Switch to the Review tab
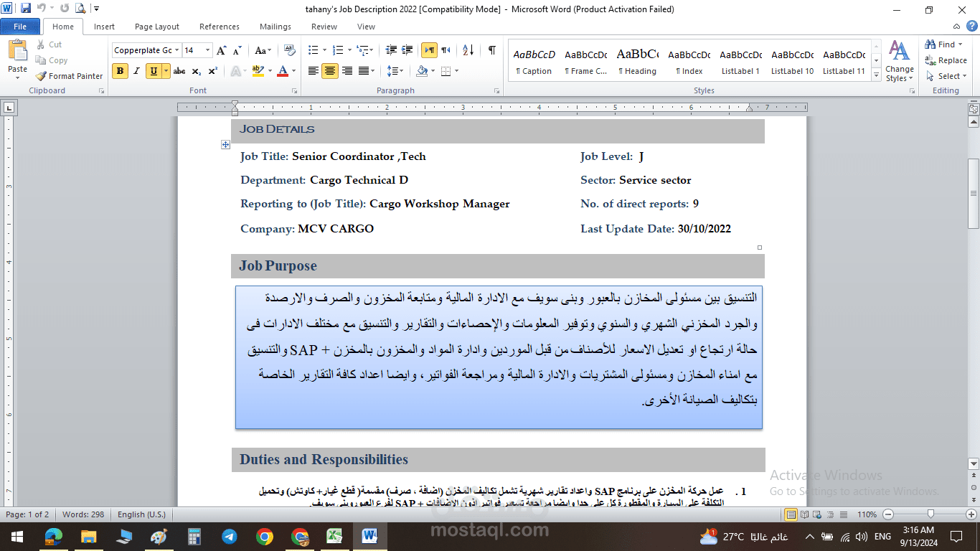980x551 pixels. (x=324, y=27)
